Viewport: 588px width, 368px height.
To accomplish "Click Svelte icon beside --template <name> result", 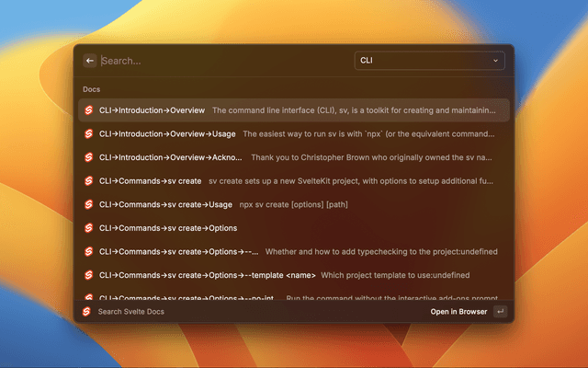I will [89, 274].
